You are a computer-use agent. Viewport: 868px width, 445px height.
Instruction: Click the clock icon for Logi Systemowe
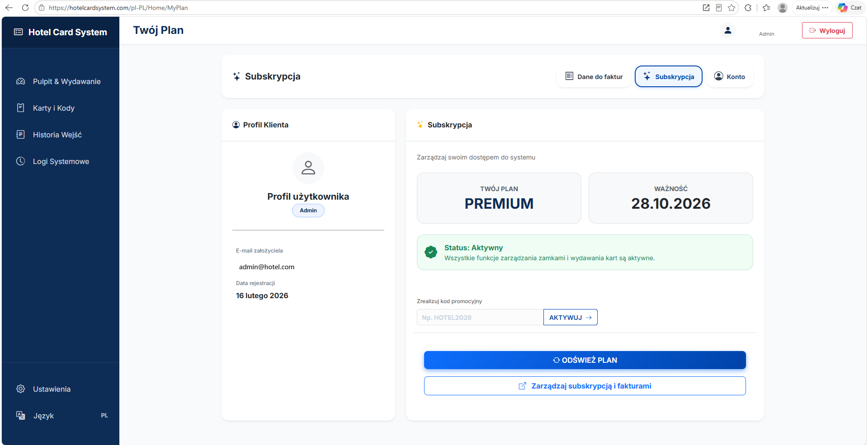(x=21, y=161)
